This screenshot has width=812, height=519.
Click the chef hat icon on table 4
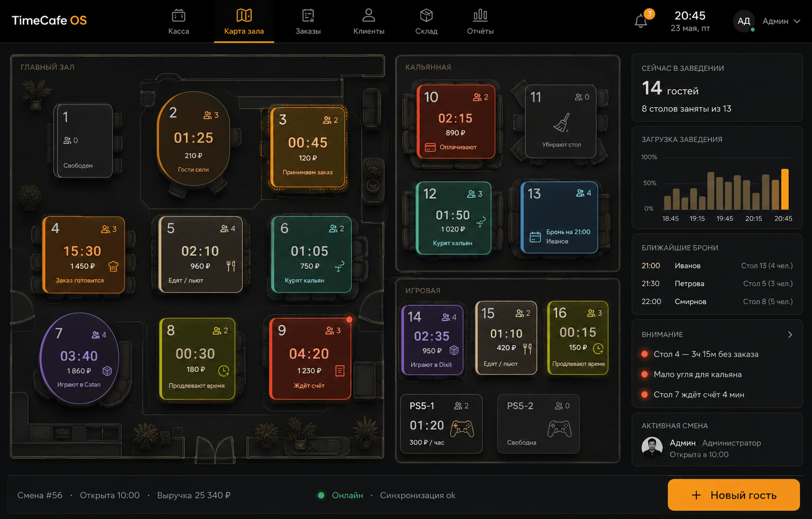(113, 266)
